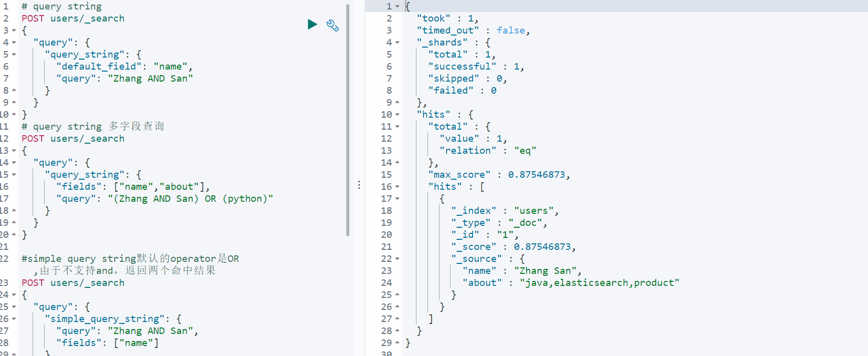Click "successful" : 1 in response
The width and height of the screenshot is (868, 356).
click(476, 67)
